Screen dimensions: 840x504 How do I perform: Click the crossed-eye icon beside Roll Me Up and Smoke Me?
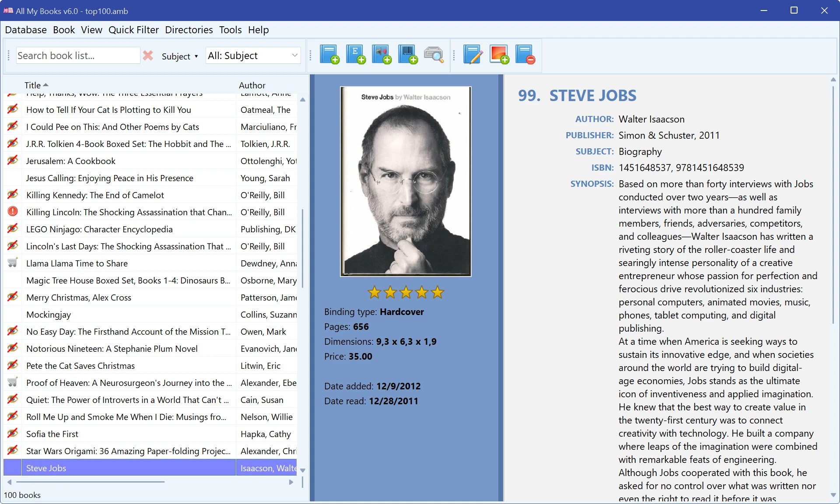pos(13,416)
